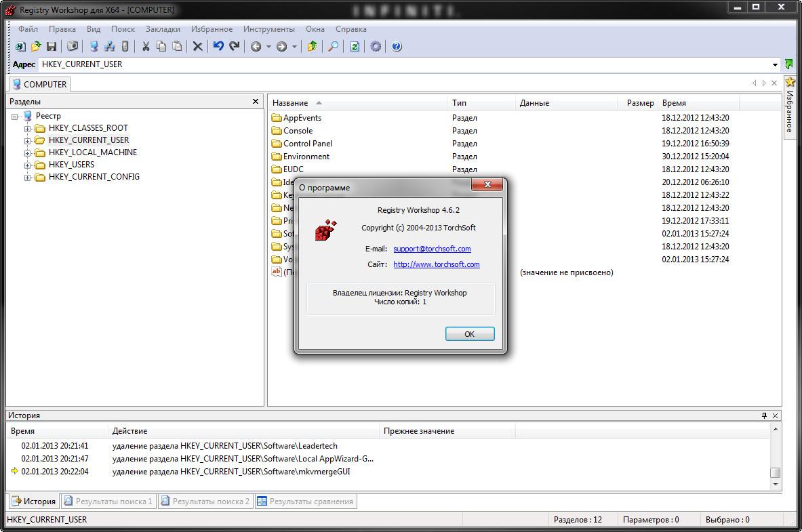Screen dimensions: 802x532
Task: Click History panel scroll down arrow
Action: pyautogui.click(x=776, y=485)
